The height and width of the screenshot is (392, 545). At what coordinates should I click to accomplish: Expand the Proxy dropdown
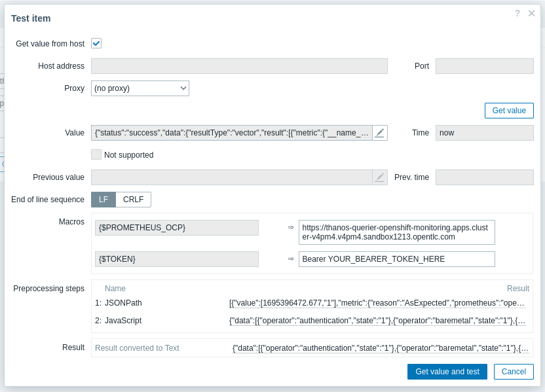140,88
